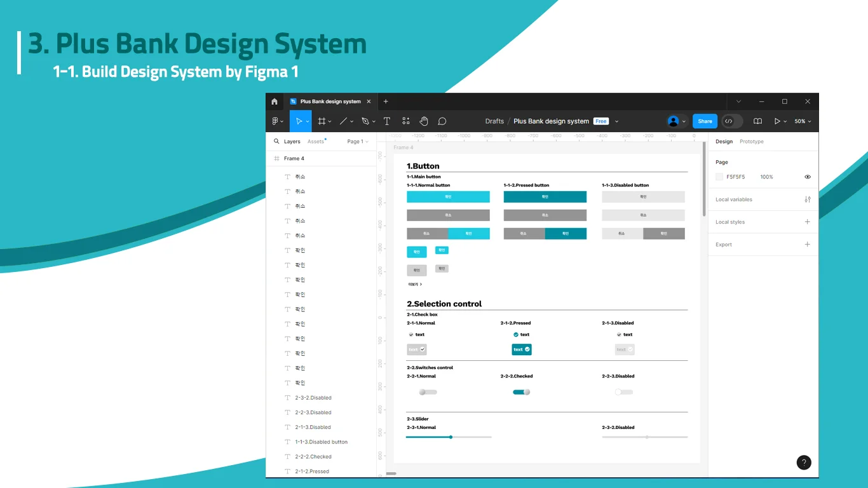Expand the Figma main menu chevron

282,122
